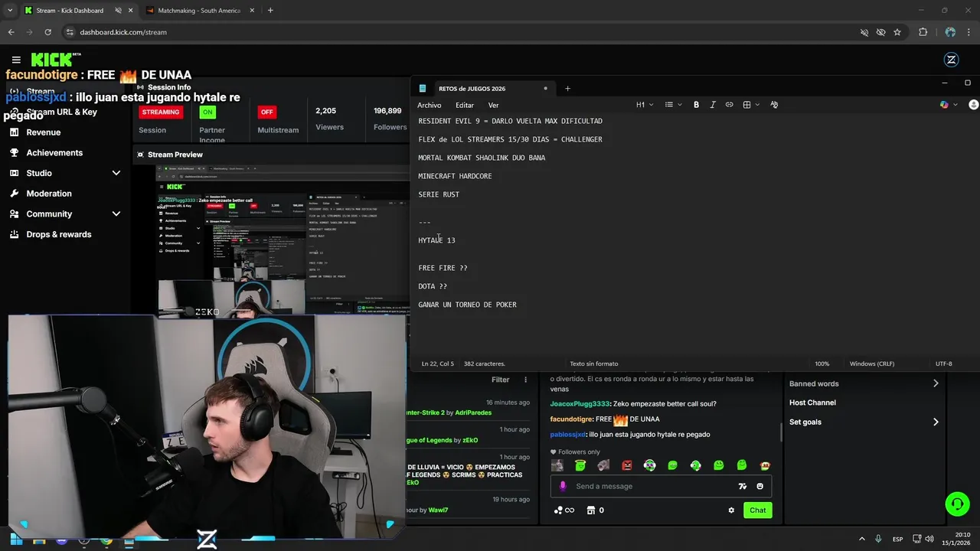Screen dimensions: 980x551
Task: Open browser extensions puzzle icon
Action: pos(923,32)
